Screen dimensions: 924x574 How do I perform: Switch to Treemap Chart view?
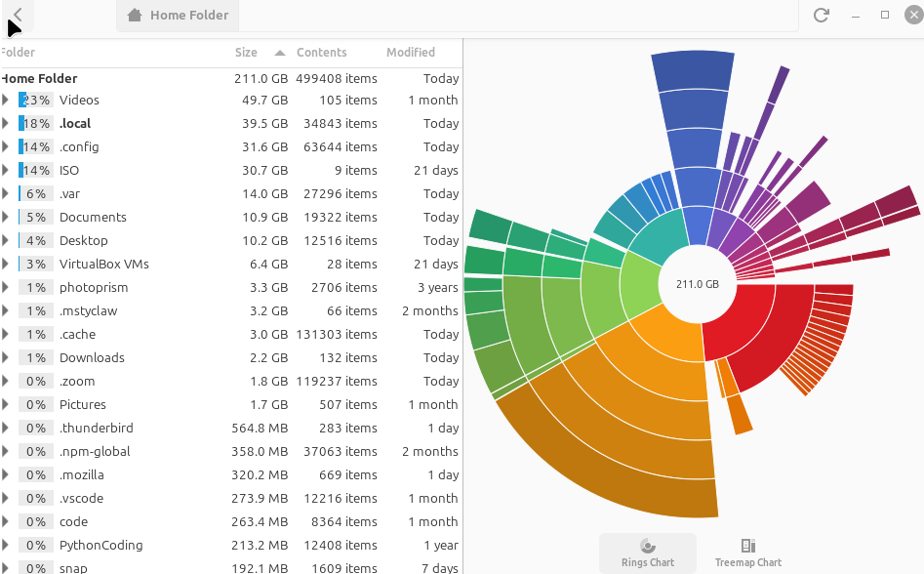pyautogui.click(x=747, y=553)
